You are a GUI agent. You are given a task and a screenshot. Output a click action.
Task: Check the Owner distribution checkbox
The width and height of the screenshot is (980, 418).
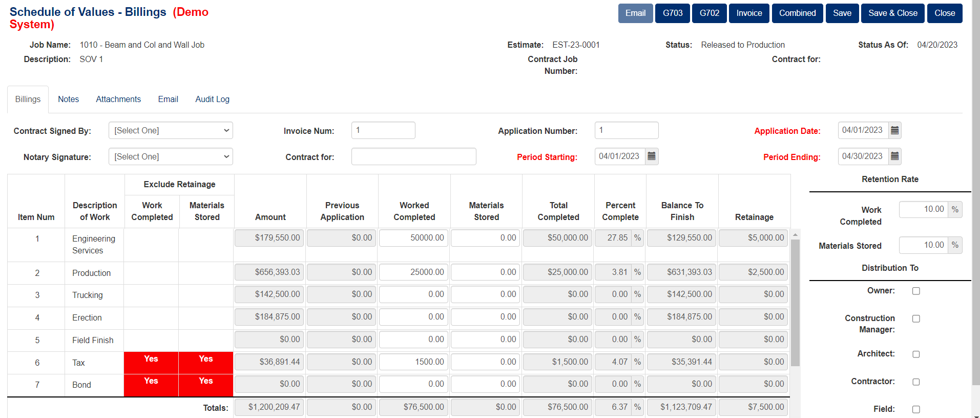coord(916,291)
